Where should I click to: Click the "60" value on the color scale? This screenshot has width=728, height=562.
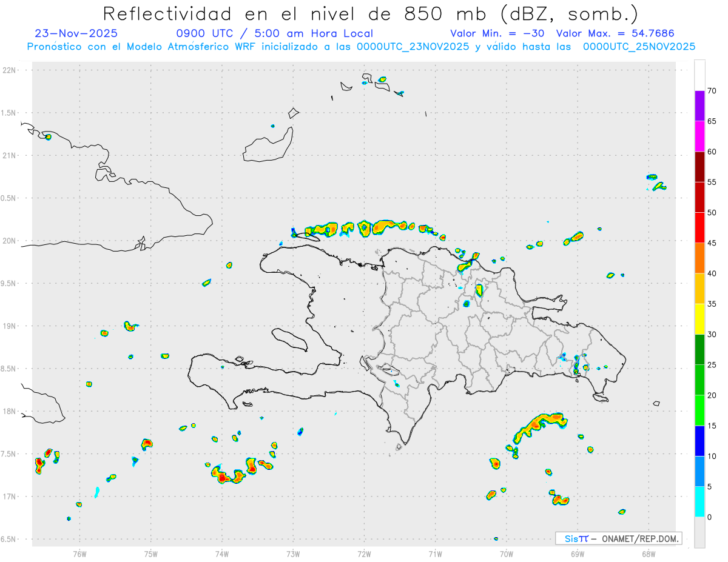click(712, 152)
